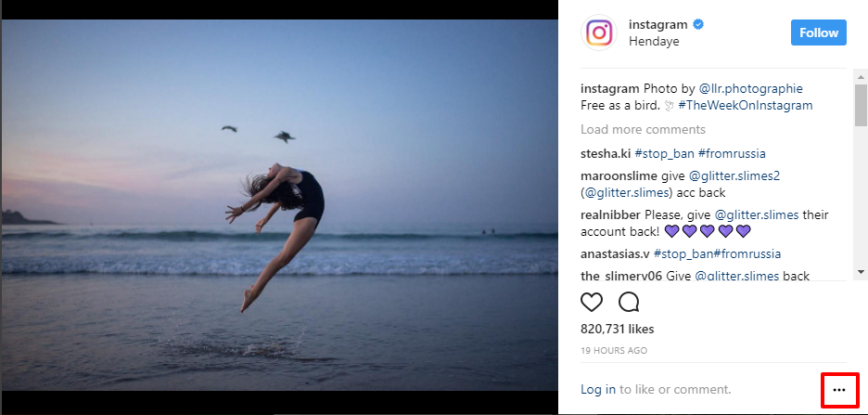Image resolution: width=868 pixels, height=415 pixels.
Task: Click the Log in link
Action: pyautogui.click(x=598, y=390)
